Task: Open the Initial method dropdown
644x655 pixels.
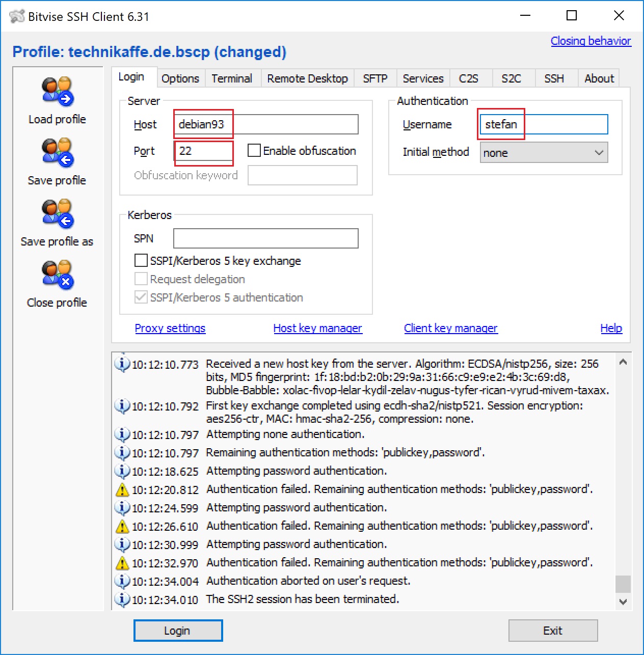Action: (544, 153)
